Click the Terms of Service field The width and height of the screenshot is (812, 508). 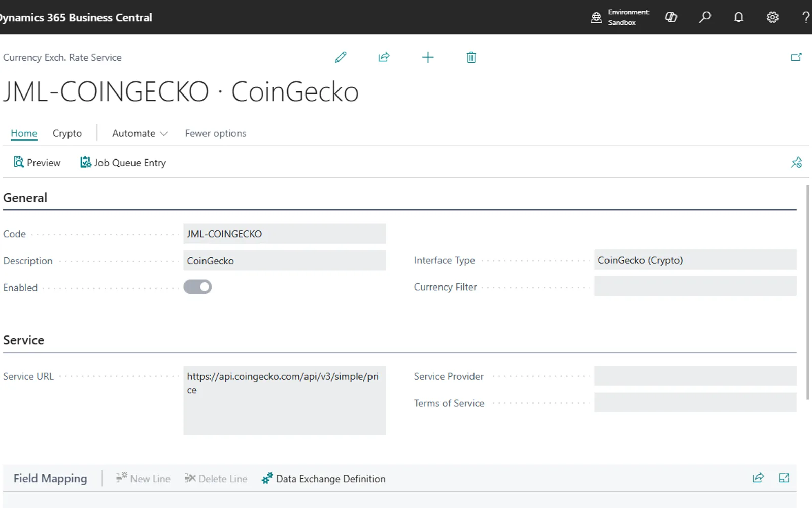click(695, 403)
